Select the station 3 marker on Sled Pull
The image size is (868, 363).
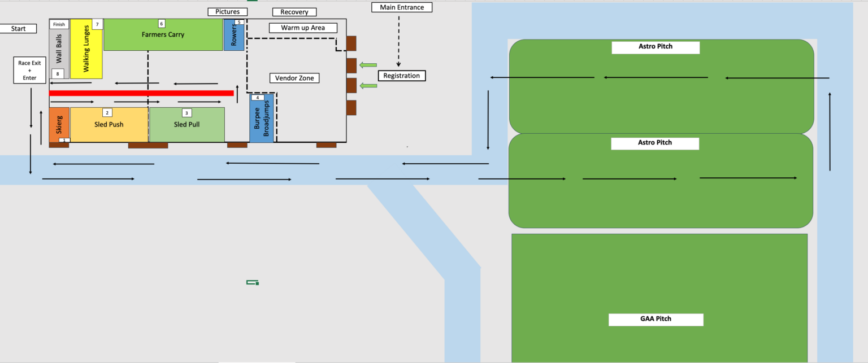coord(186,112)
